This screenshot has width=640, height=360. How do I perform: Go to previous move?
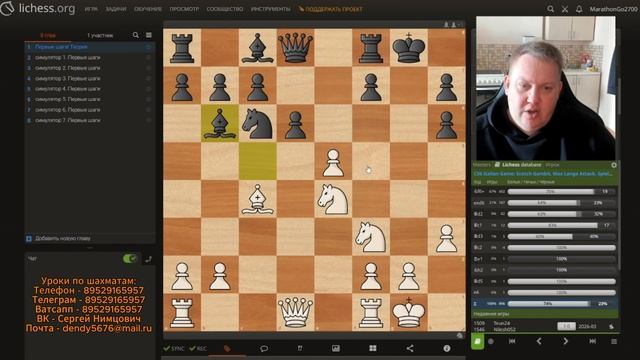[539, 341]
